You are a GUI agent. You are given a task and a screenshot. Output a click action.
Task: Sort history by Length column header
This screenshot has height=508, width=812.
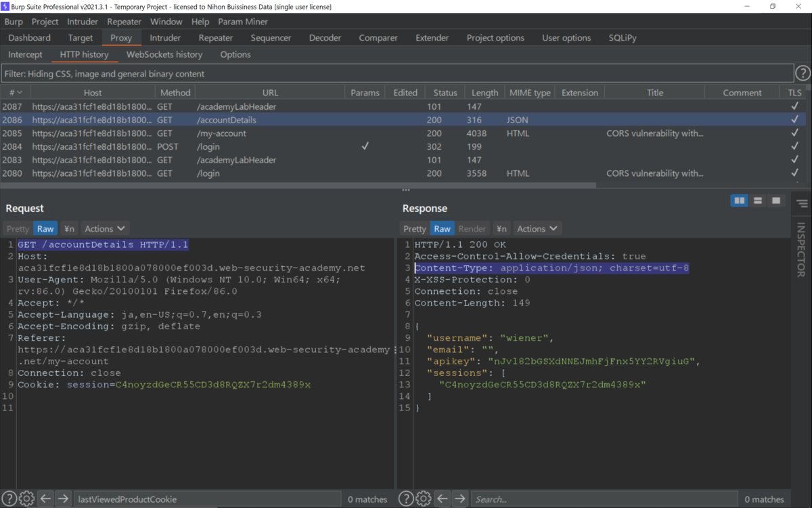(x=484, y=93)
